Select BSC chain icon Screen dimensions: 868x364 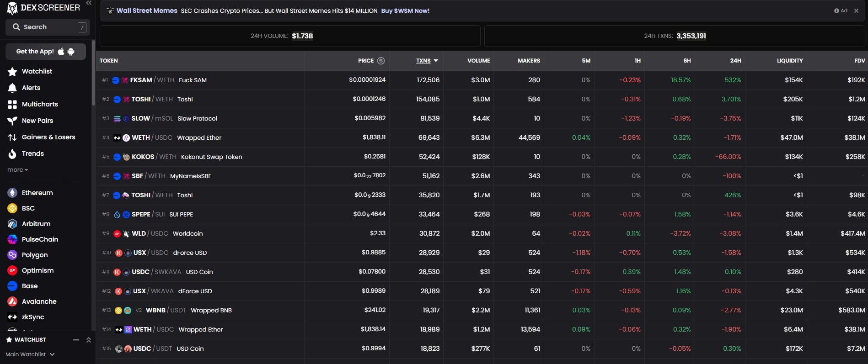[x=12, y=208]
